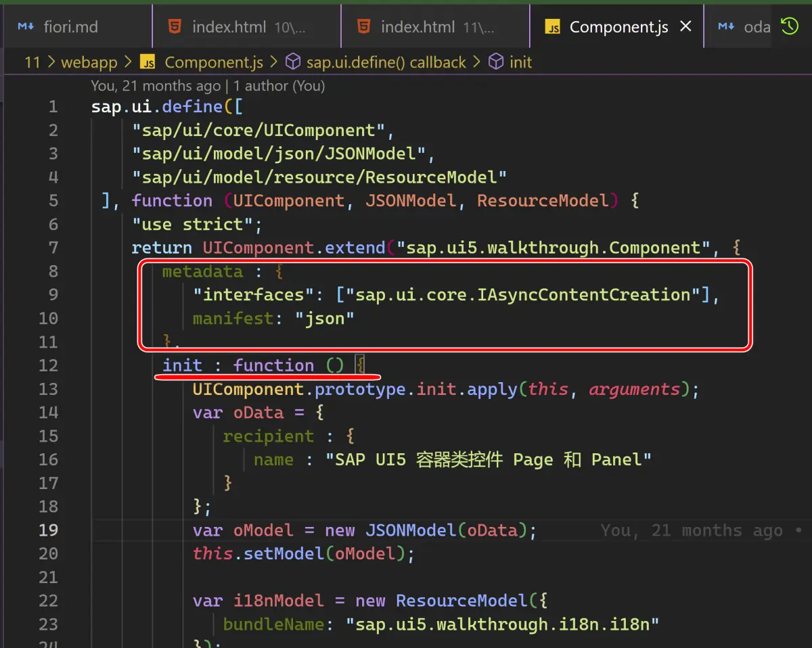Viewport: 812px width, 648px height.
Task: Click the markdown icon on oda tab
Action: click(727, 27)
